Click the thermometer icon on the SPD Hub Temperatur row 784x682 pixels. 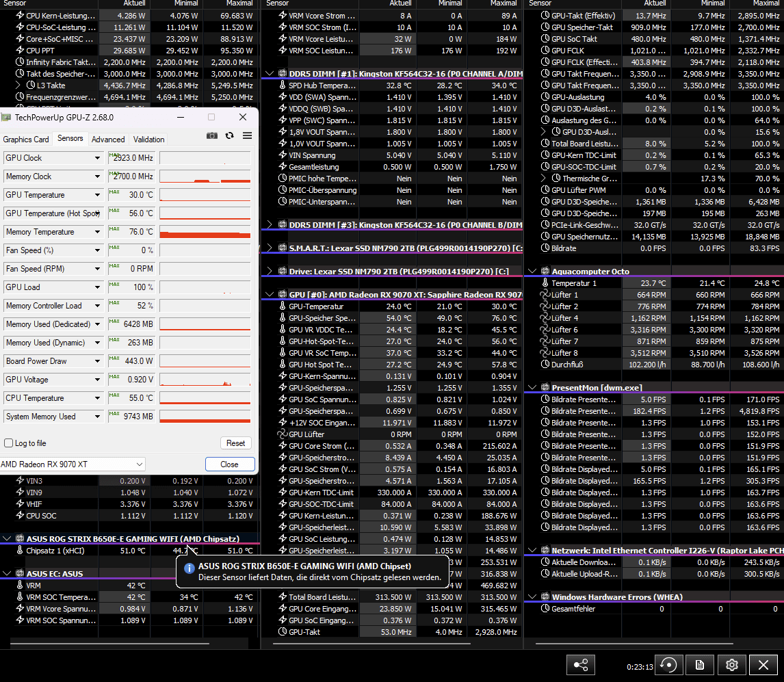pos(283,85)
